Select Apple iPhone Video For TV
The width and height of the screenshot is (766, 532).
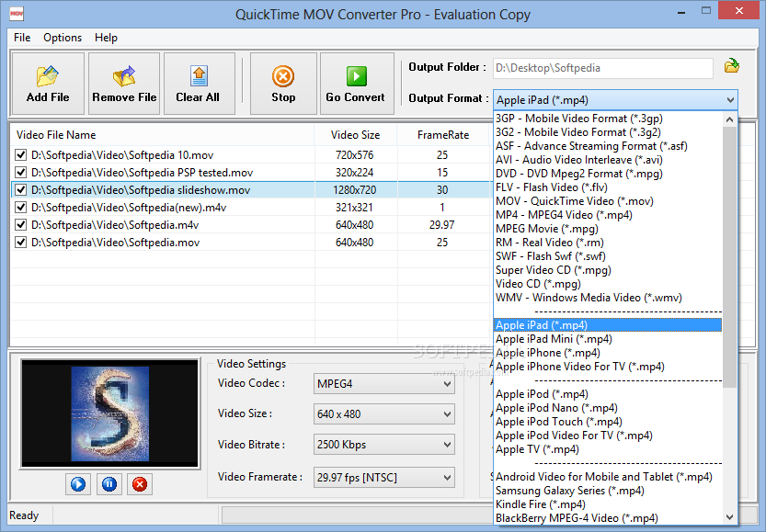[x=608, y=367]
